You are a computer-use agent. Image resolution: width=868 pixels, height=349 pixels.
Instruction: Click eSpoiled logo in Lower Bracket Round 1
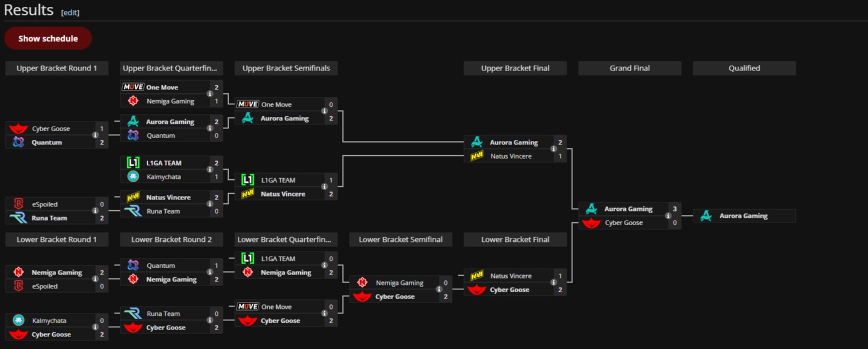(x=18, y=287)
